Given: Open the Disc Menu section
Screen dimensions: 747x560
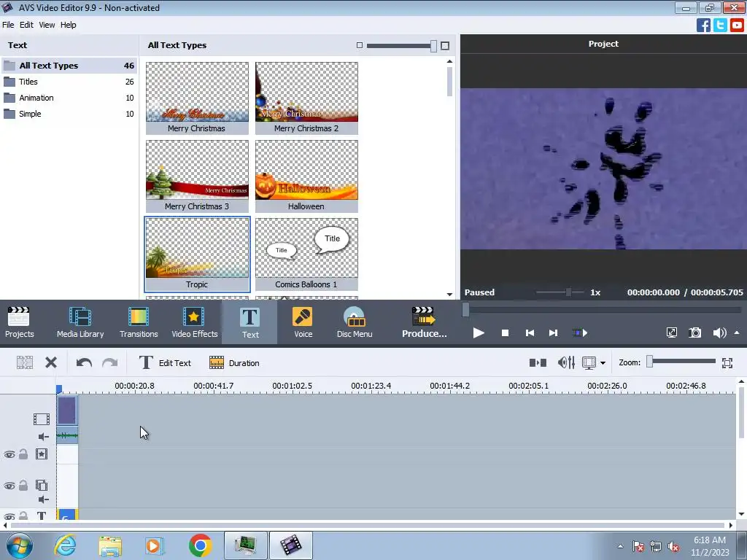Looking at the screenshot, I should click(x=355, y=322).
